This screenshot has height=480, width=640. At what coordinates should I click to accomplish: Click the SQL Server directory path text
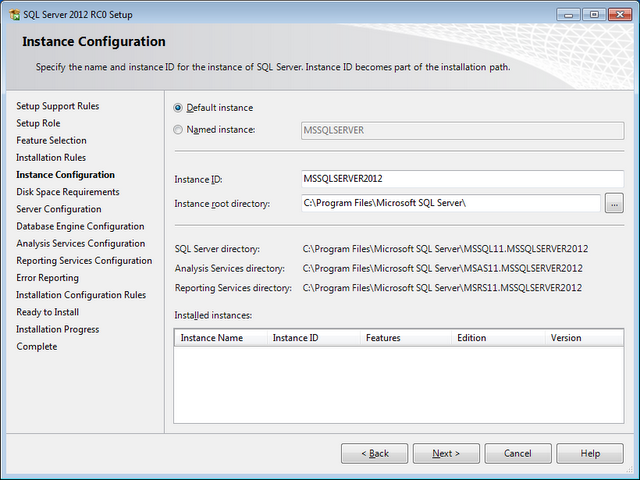point(445,249)
